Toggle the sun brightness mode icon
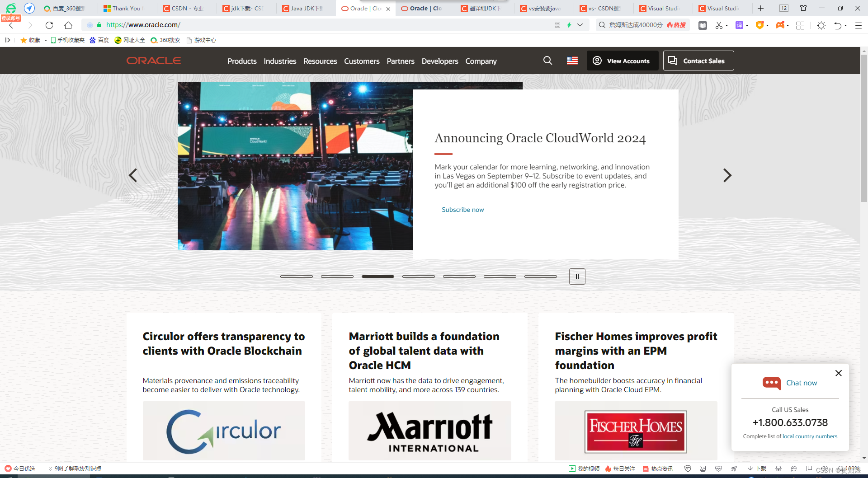The image size is (868, 478). click(x=821, y=25)
